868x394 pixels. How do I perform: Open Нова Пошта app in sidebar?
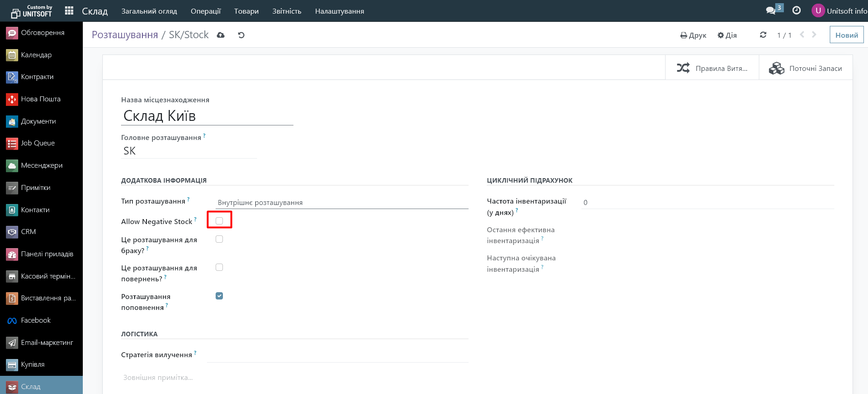point(40,99)
